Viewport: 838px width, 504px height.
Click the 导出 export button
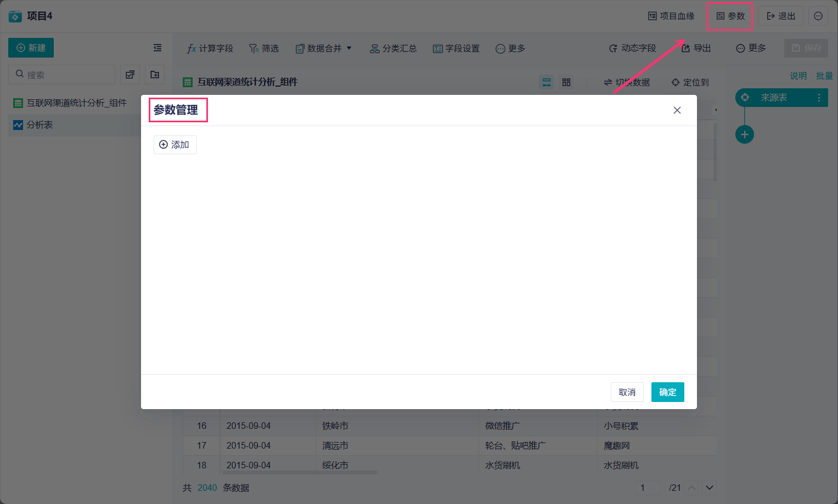696,48
